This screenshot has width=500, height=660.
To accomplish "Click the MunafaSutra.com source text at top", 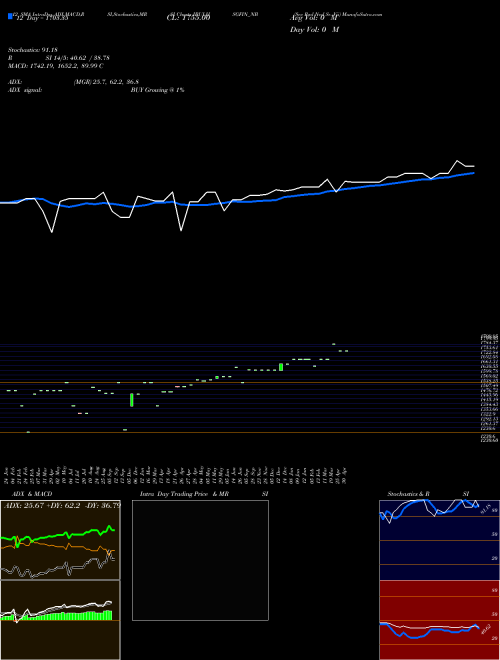I will 362,14.
